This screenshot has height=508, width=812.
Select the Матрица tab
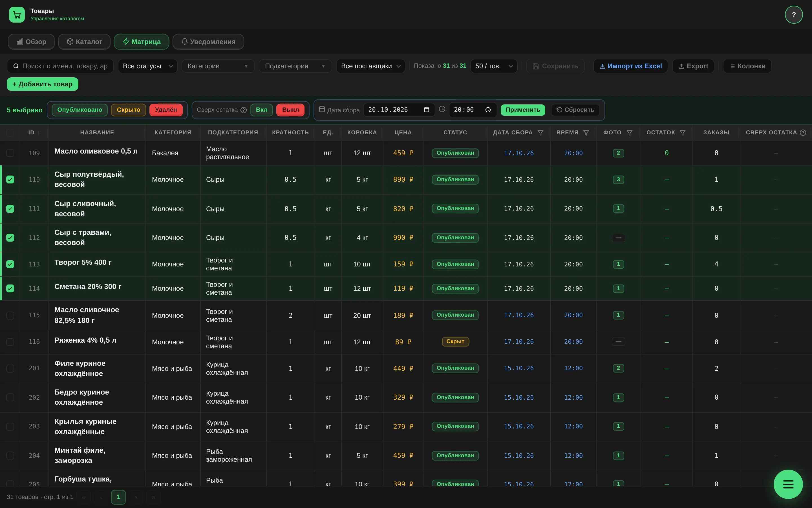click(x=141, y=42)
